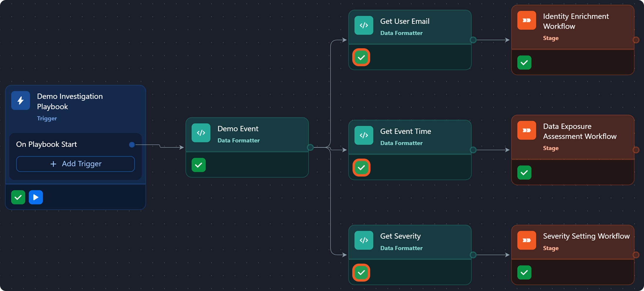
Task: Select the Identity Enrichment Workflow node title
Action: click(576, 21)
